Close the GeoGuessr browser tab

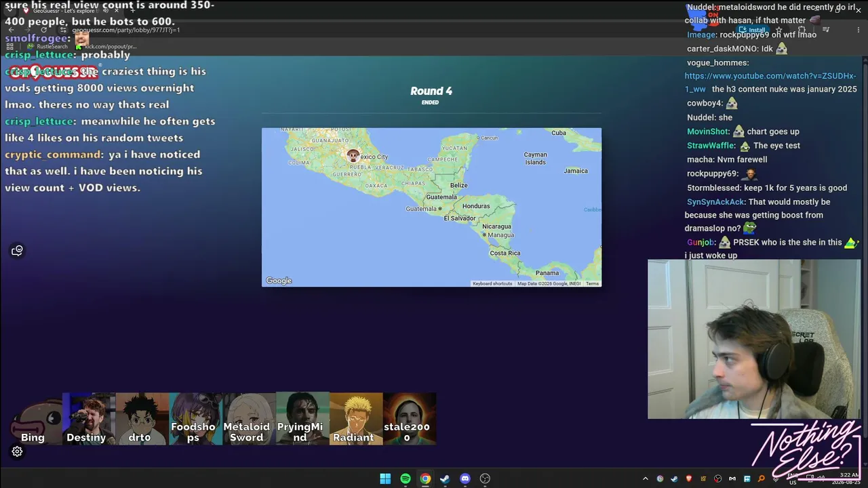click(117, 11)
